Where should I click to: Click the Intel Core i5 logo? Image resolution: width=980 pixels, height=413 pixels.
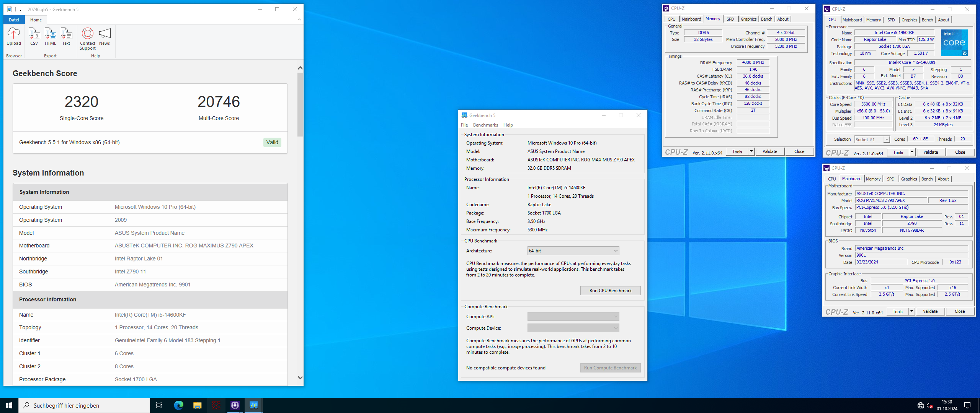(954, 43)
